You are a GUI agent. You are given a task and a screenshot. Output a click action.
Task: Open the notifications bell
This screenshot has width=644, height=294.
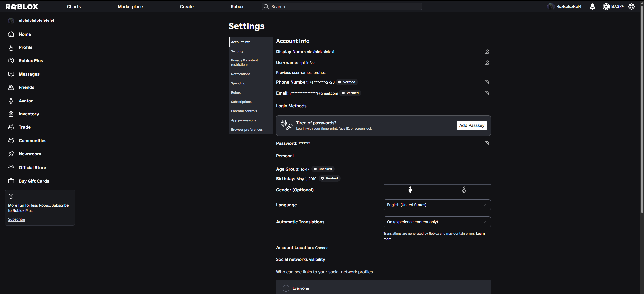tap(592, 7)
